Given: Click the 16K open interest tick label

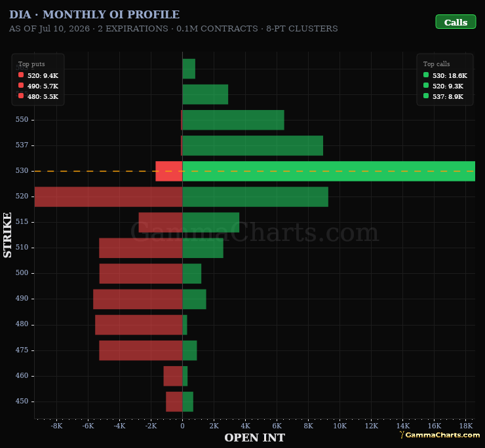Looking at the screenshot, I should tap(435, 426).
